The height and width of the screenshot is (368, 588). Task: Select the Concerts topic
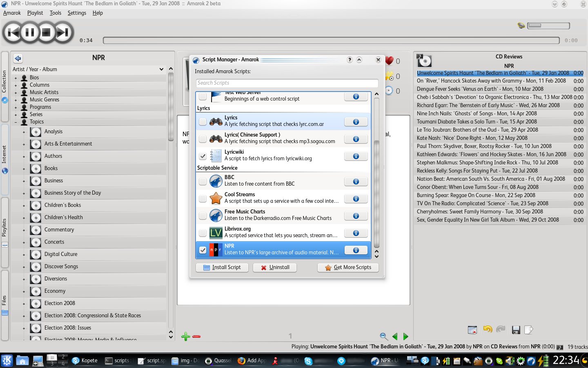coord(54,242)
